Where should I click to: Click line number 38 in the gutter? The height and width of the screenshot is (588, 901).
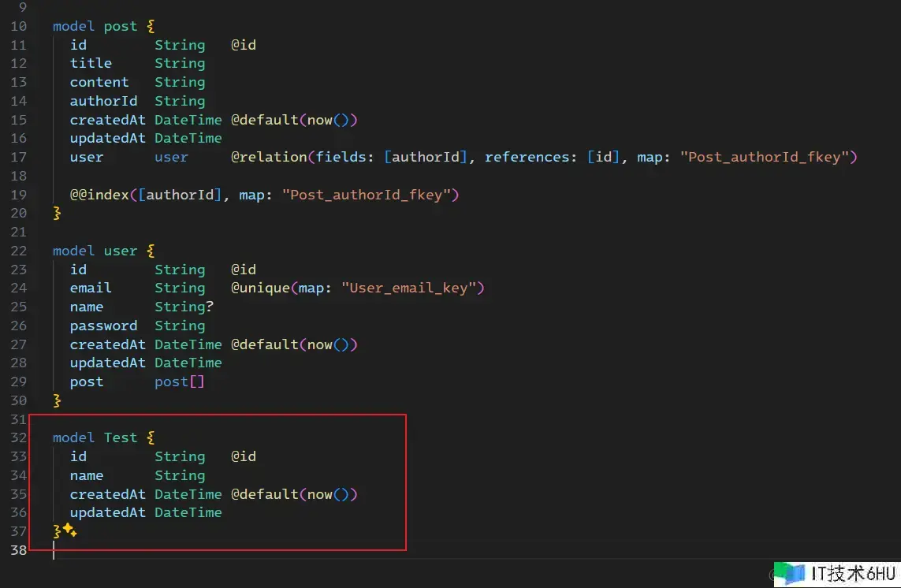pos(18,550)
